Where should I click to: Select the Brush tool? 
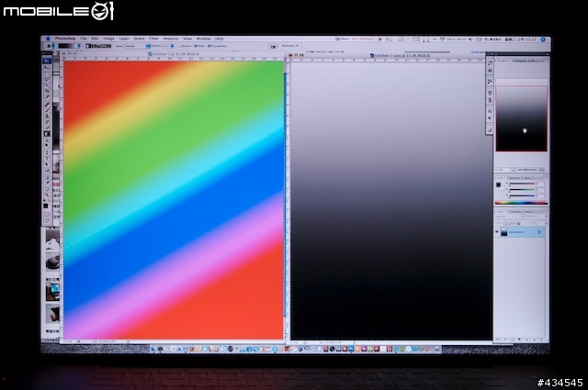[x=47, y=110]
